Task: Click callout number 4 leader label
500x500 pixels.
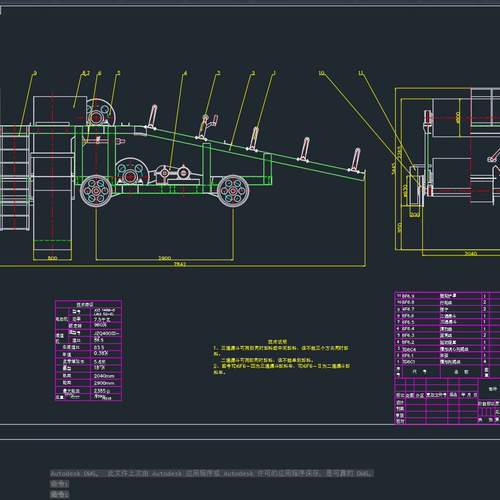Action: pos(185,73)
